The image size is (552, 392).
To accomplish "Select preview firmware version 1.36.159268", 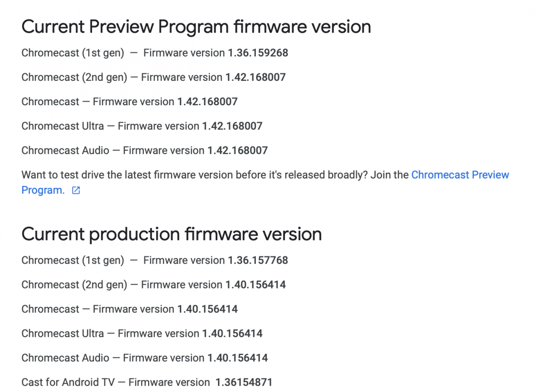I will pos(258,53).
